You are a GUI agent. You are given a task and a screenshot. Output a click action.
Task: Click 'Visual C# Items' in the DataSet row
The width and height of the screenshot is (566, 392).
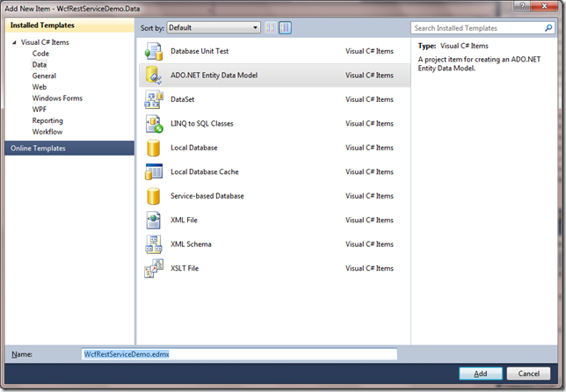pos(369,99)
